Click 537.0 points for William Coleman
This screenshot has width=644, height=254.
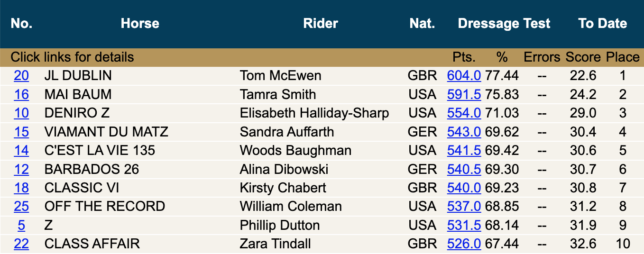[x=464, y=207]
